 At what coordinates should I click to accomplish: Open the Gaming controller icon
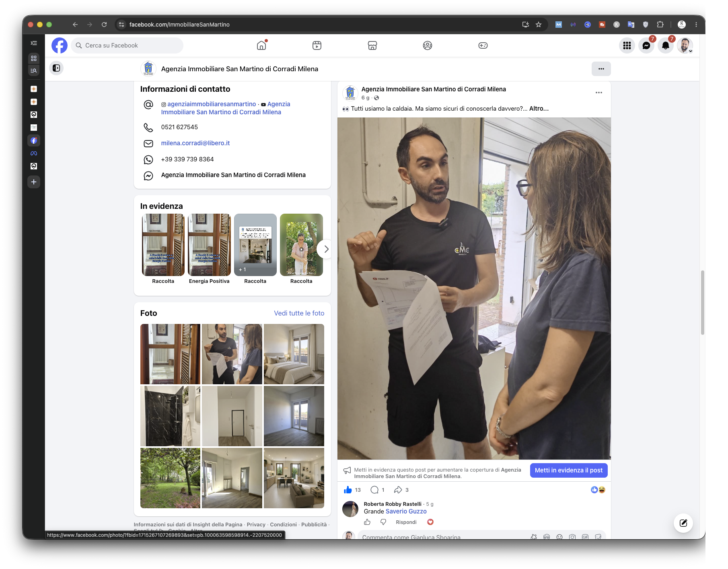(x=483, y=45)
